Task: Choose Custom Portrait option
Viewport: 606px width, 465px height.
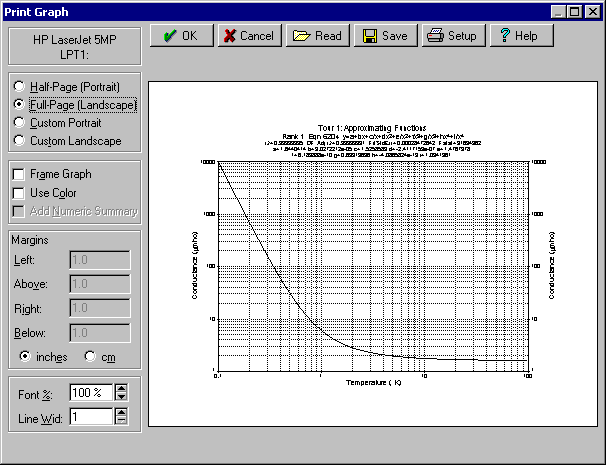Action: pyautogui.click(x=19, y=122)
